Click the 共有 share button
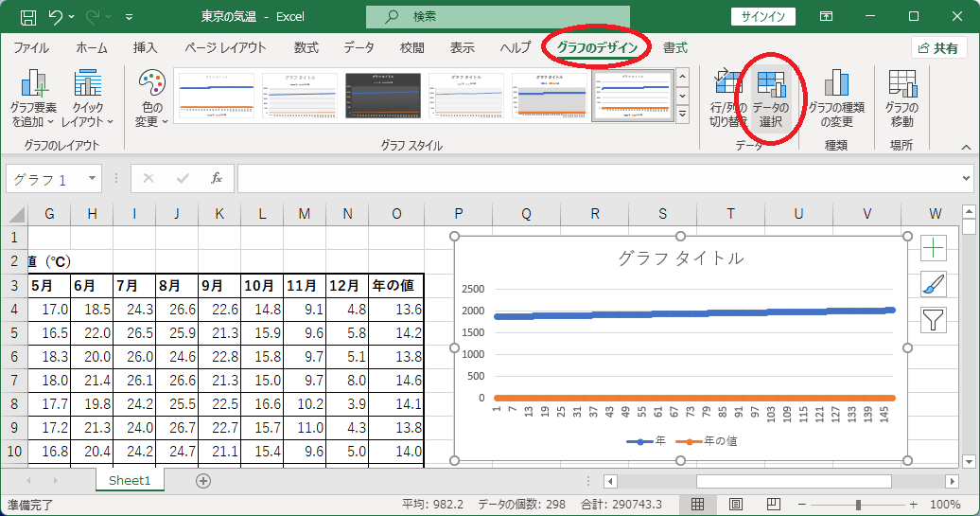The width and height of the screenshot is (980, 516). pos(938,48)
